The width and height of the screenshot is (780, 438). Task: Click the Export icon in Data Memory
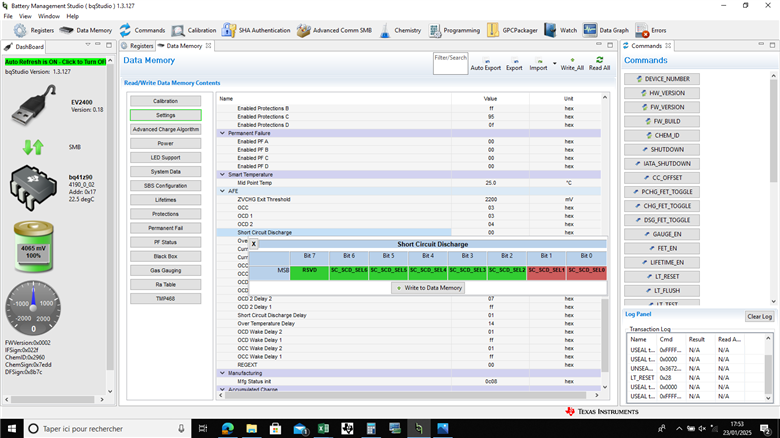pyautogui.click(x=515, y=60)
